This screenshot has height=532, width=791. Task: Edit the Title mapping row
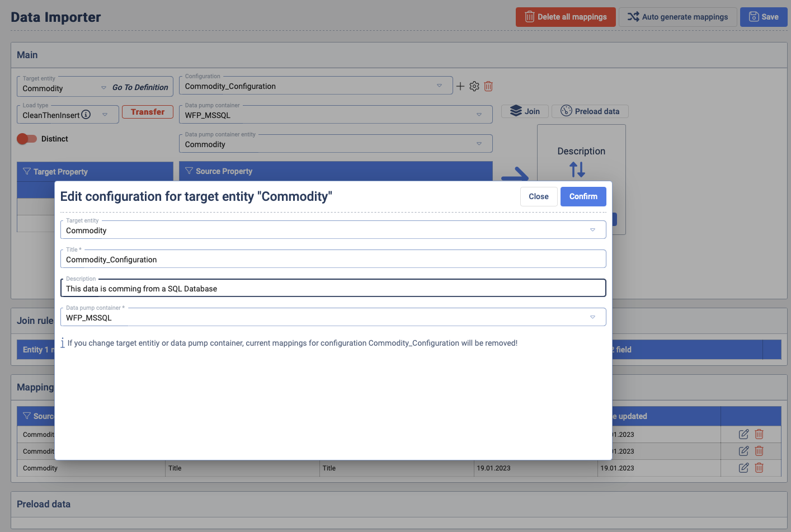(743, 468)
